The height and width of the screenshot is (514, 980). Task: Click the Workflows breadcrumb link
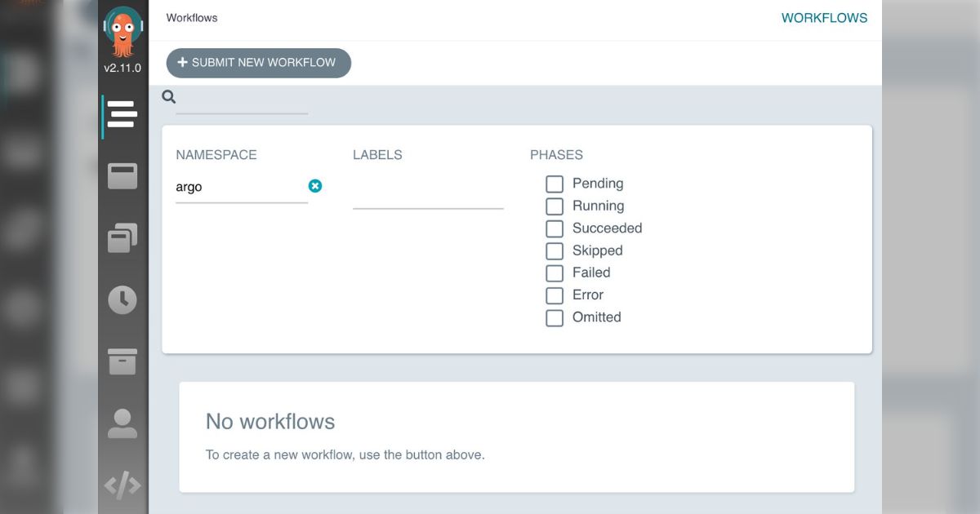(x=192, y=18)
